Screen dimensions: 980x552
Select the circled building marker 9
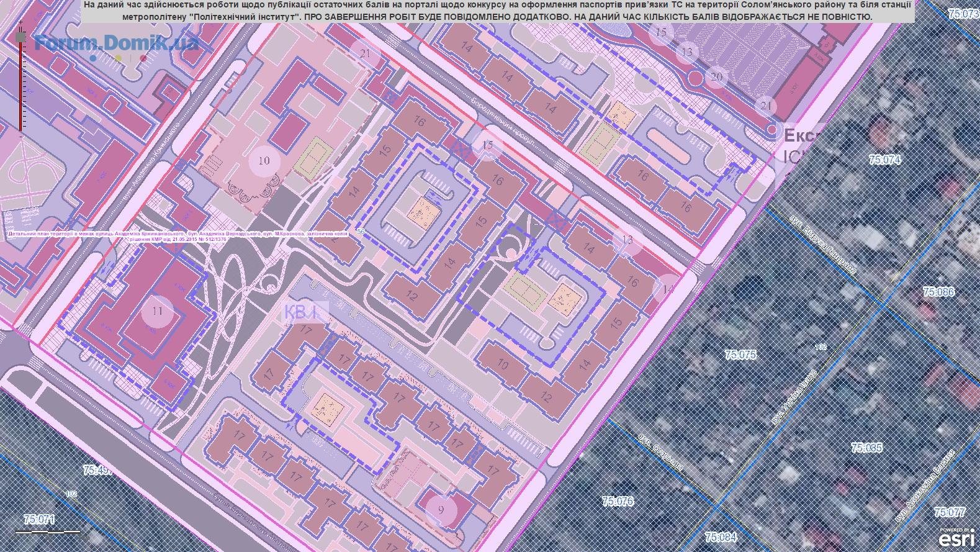(441, 510)
